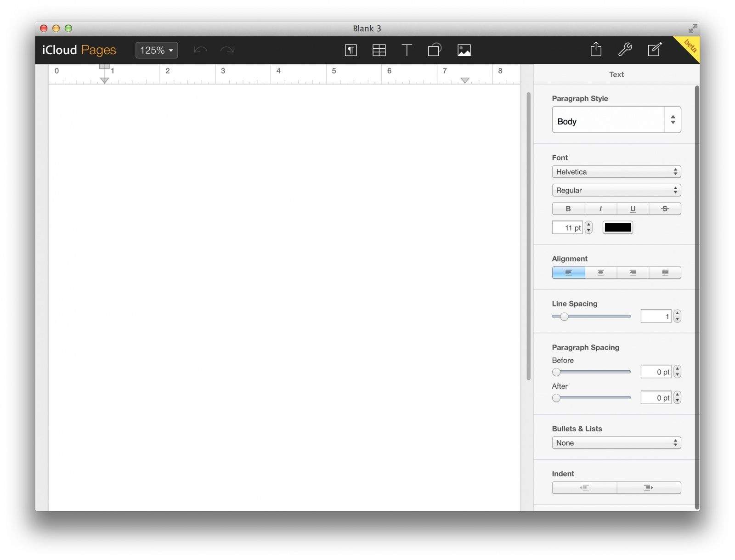Click the paragraph format panel icon
735x560 pixels.
(351, 50)
